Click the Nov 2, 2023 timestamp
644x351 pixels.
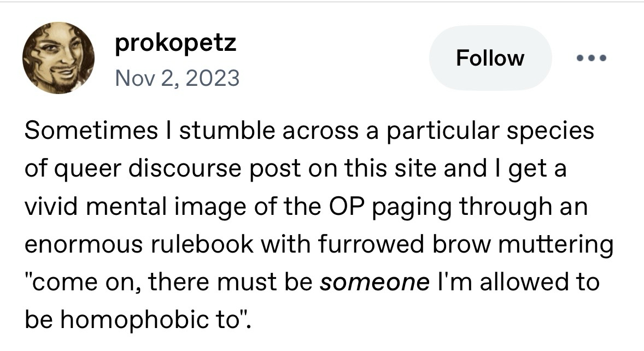[177, 78]
